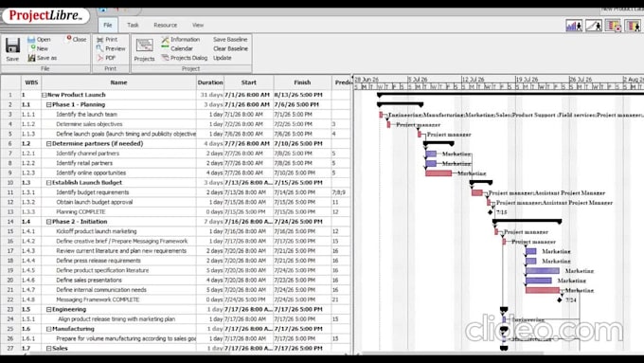Click row number 9 header
644x363 pixels.
click(10, 173)
